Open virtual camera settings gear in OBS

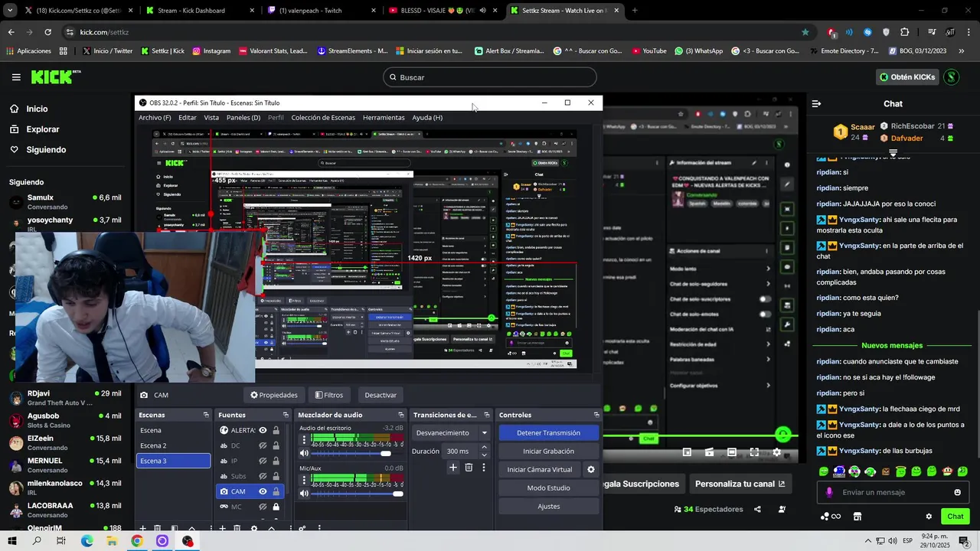pos(590,469)
